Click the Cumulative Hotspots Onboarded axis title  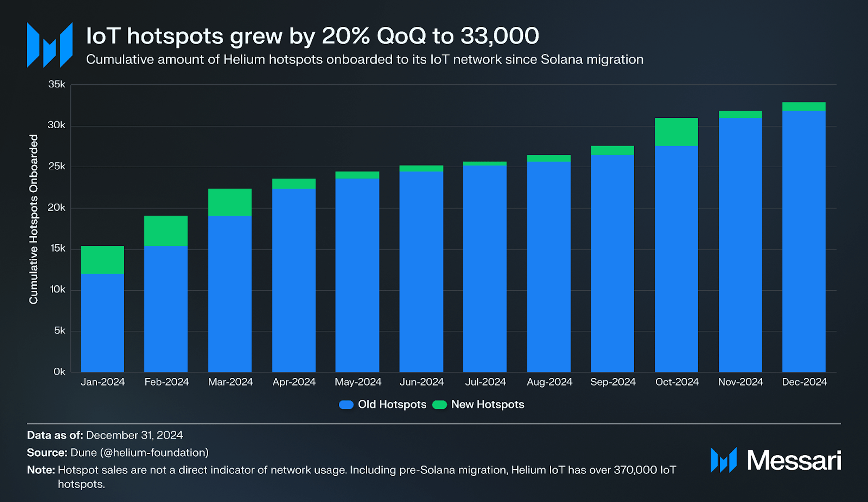point(34,219)
